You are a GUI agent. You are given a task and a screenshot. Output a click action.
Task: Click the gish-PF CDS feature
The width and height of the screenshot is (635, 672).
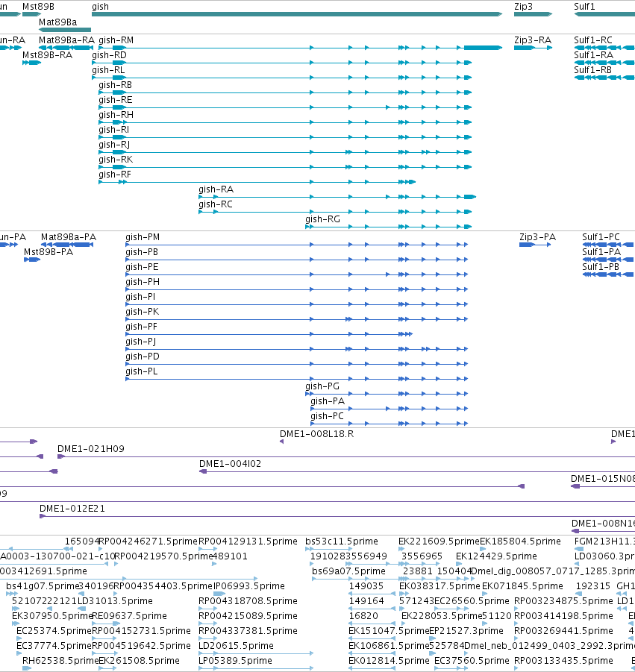(269, 334)
